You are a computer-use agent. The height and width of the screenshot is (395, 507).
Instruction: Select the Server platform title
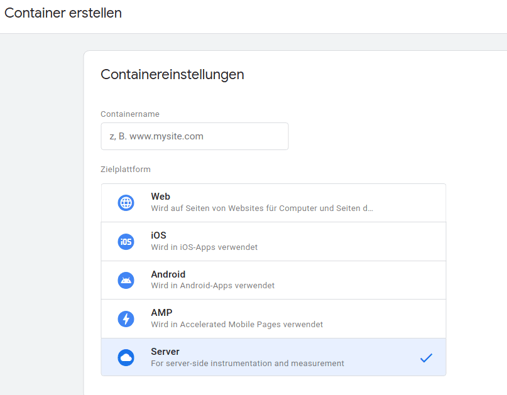165,352
